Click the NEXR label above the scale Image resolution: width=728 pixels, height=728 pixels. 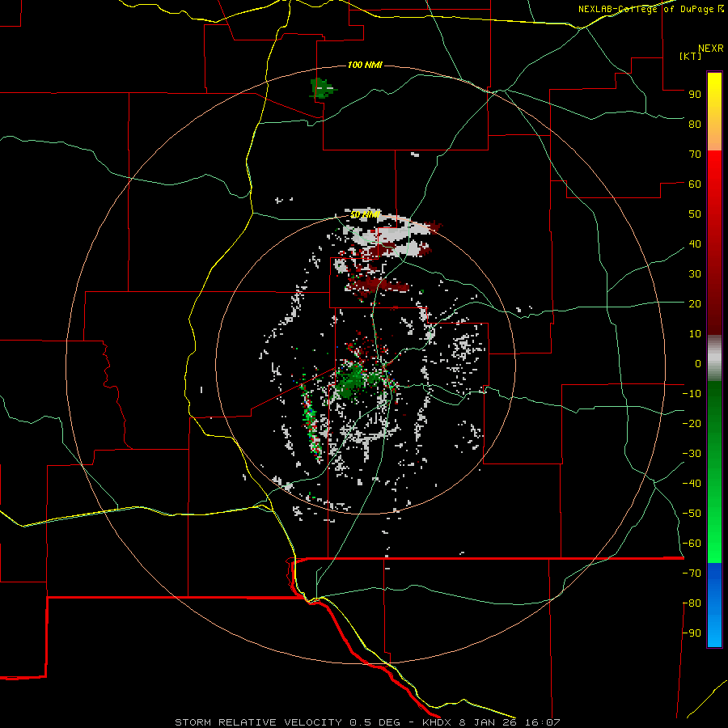[710, 49]
